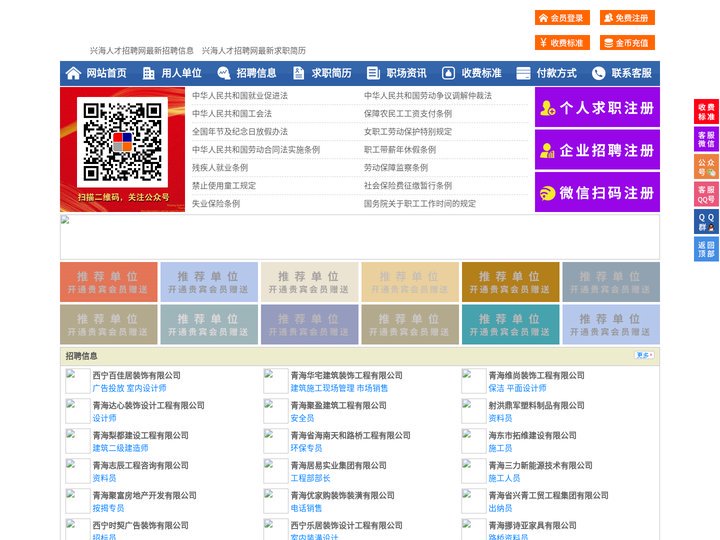Click the 免费注册 button
This screenshot has width=720, height=540.
tap(627, 18)
